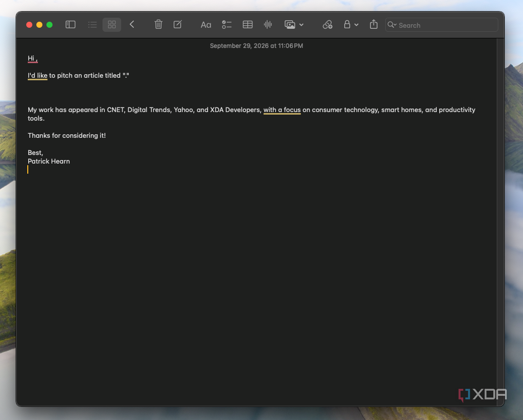The image size is (523, 420).
Task: Insert a table
Action: click(248, 25)
